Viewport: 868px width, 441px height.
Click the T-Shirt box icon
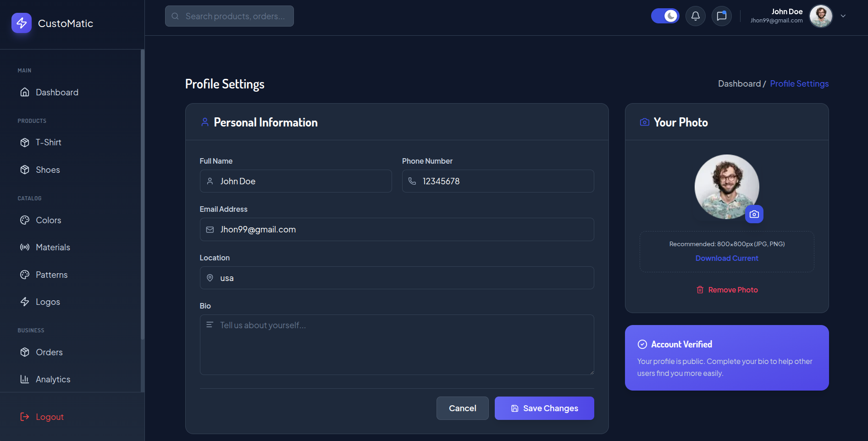(x=25, y=143)
